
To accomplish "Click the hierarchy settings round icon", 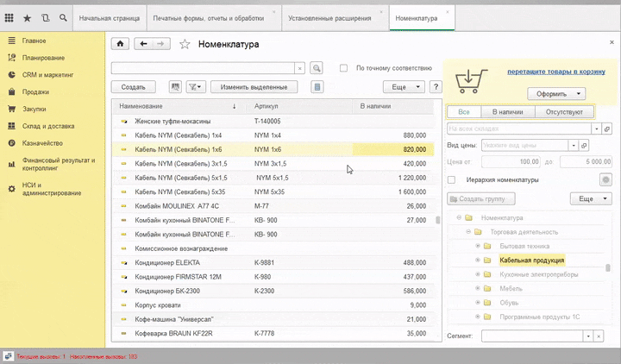I will (605, 179).
